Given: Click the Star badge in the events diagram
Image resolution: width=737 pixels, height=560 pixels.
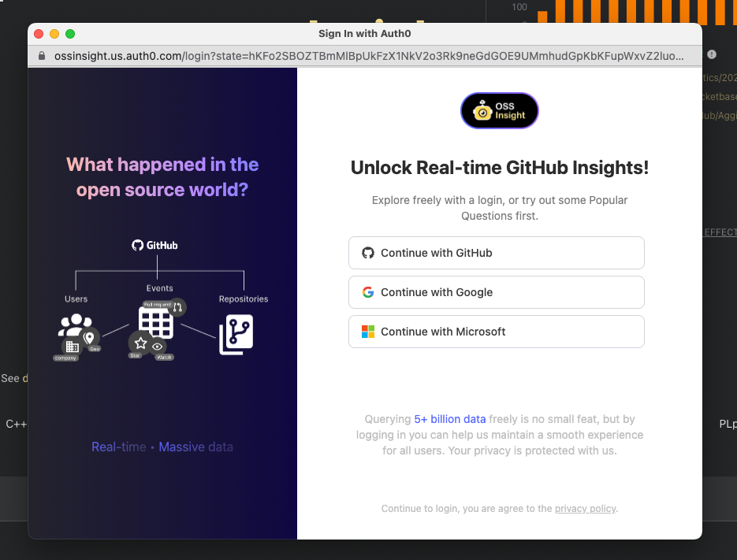Looking at the screenshot, I should [140, 343].
